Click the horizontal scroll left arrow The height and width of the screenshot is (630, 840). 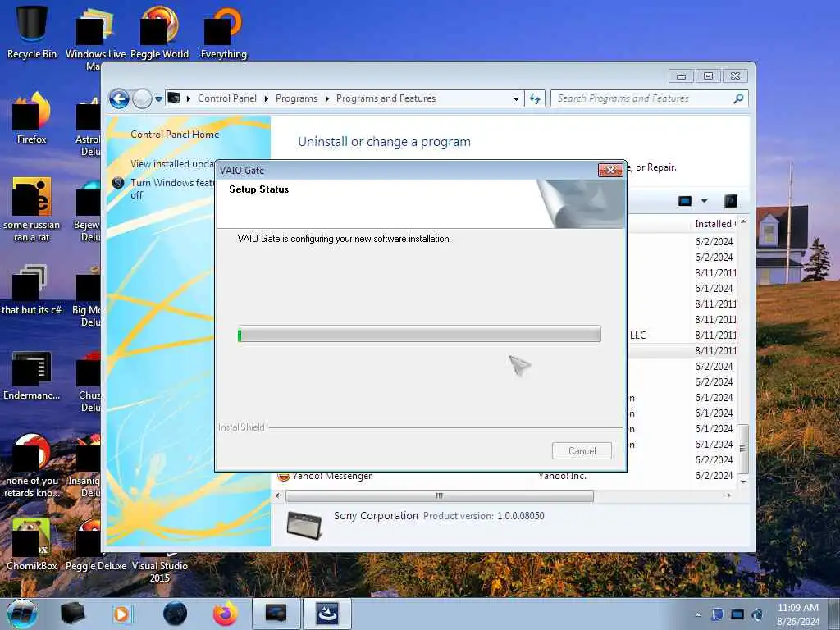[277, 496]
